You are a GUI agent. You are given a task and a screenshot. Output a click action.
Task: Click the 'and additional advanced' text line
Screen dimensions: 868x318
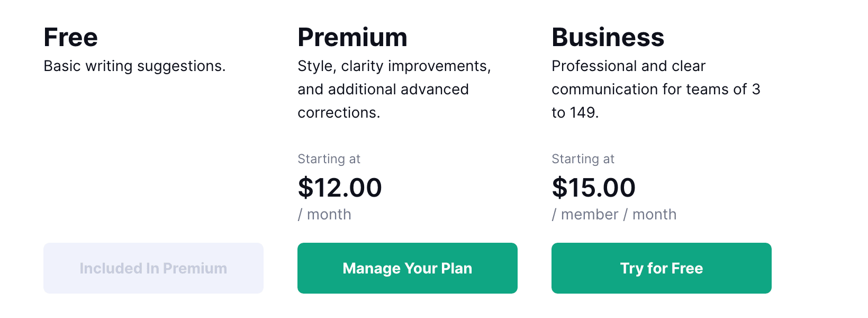point(383,89)
